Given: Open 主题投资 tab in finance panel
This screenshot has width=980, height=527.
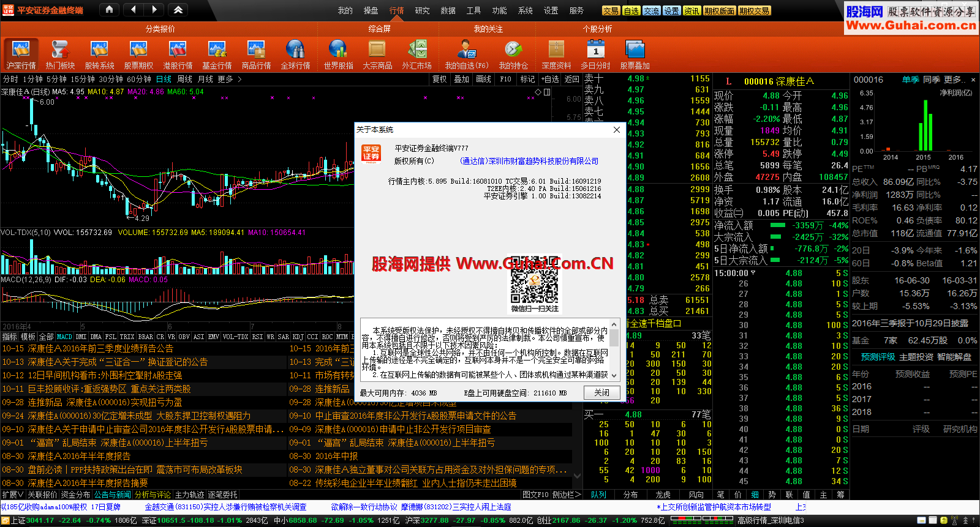Looking at the screenshot, I should tap(916, 357).
